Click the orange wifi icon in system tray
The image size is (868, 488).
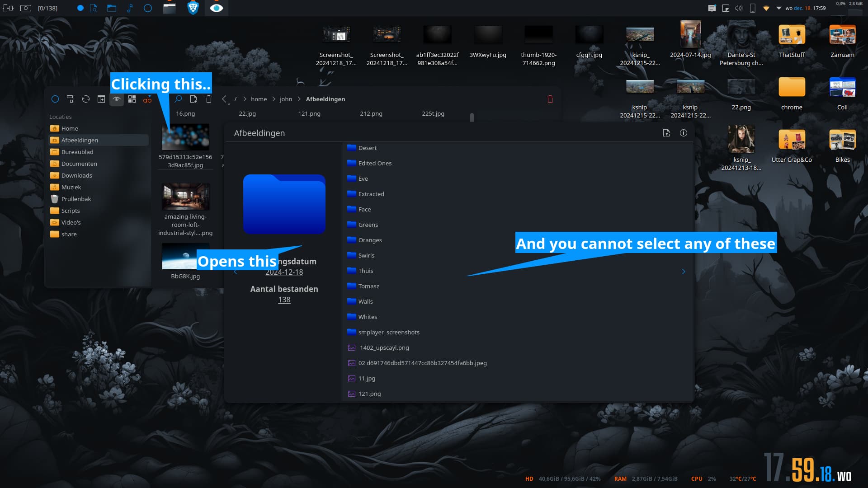766,8
